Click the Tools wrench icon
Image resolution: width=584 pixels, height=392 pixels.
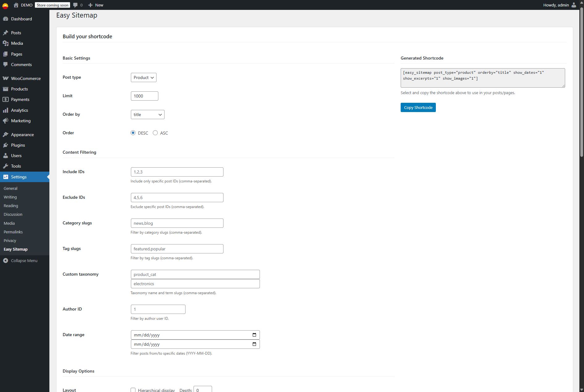[x=6, y=166]
